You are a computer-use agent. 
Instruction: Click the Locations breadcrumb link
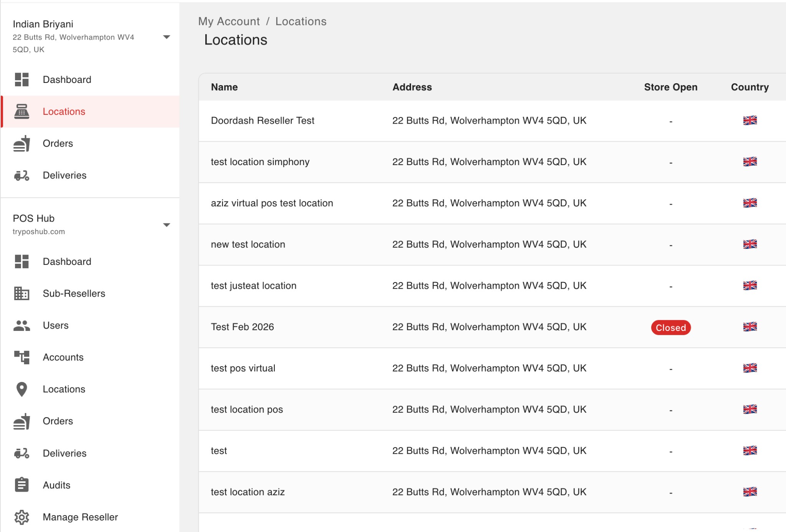[x=301, y=21]
